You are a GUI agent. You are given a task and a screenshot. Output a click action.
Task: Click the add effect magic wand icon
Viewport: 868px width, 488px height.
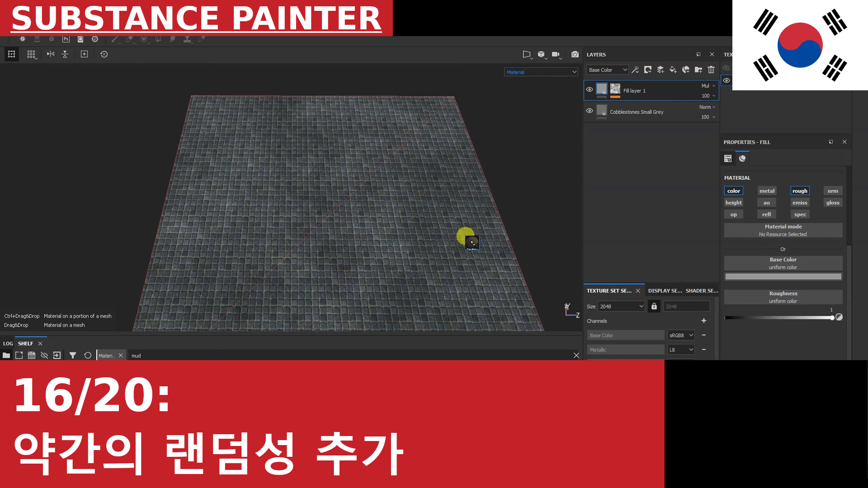[x=635, y=70]
